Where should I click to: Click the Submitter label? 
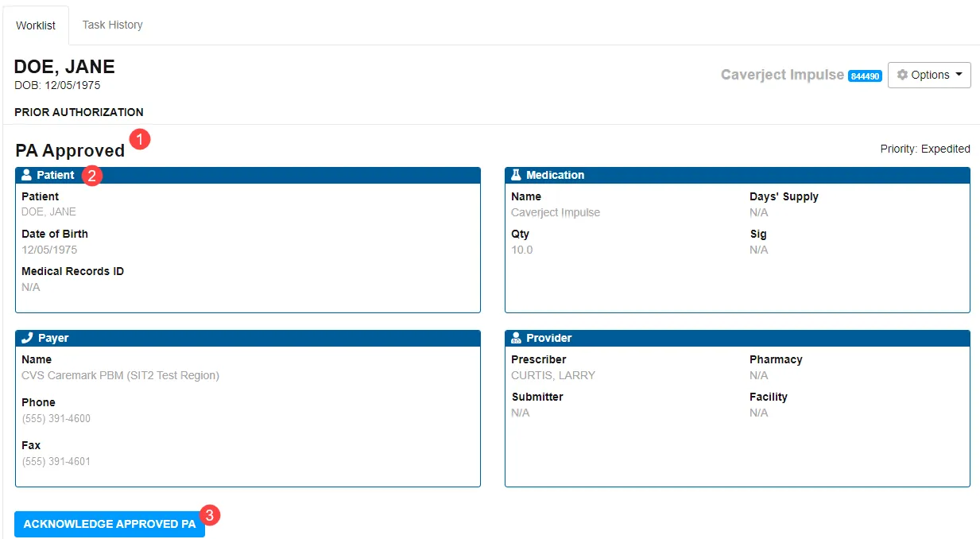tap(537, 397)
